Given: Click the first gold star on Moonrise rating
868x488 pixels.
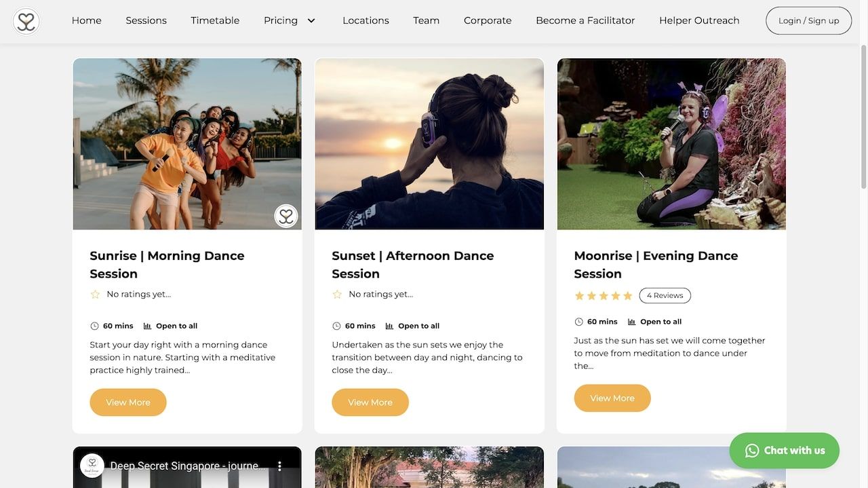Looking at the screenshot, I should pyautogui.click(x=579, y=296).
